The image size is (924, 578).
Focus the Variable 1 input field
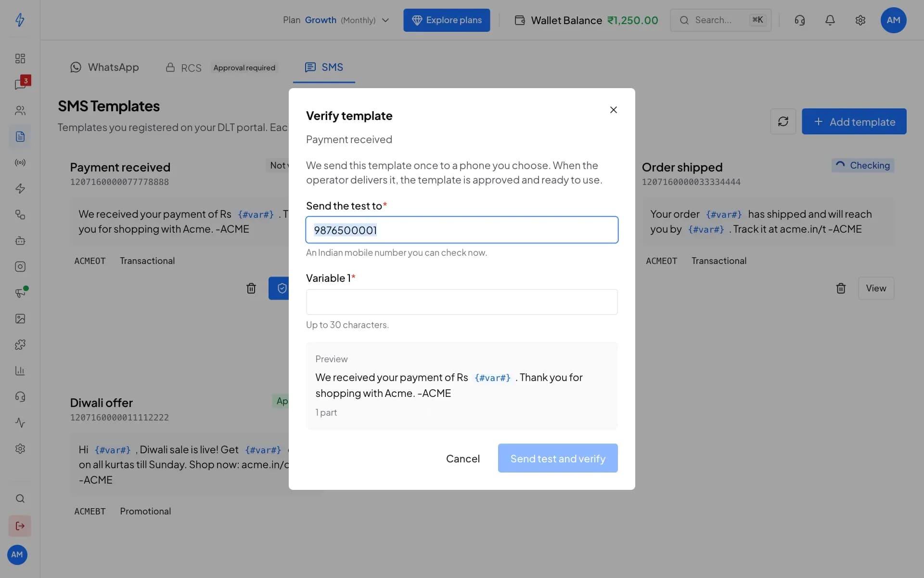[x=462, y=302]
